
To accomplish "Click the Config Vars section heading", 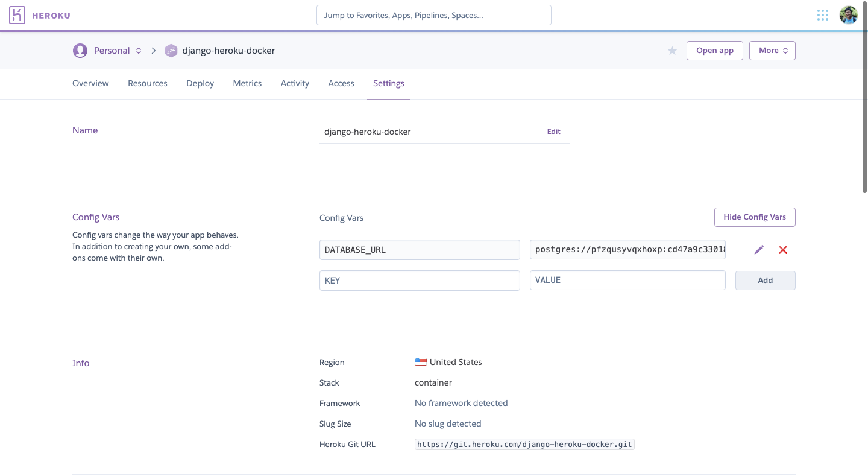I will point(96,217).
